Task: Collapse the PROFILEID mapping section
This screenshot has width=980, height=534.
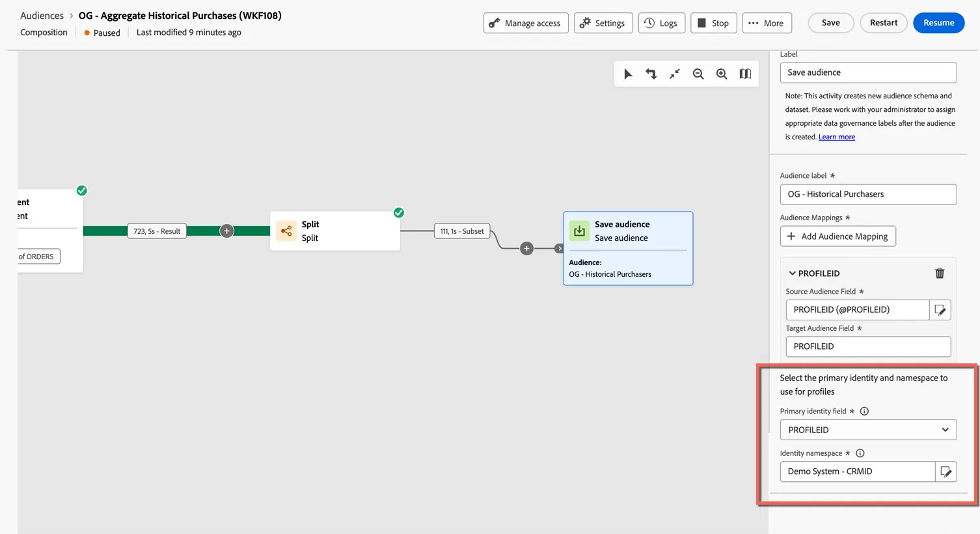Action: [793, 274]
